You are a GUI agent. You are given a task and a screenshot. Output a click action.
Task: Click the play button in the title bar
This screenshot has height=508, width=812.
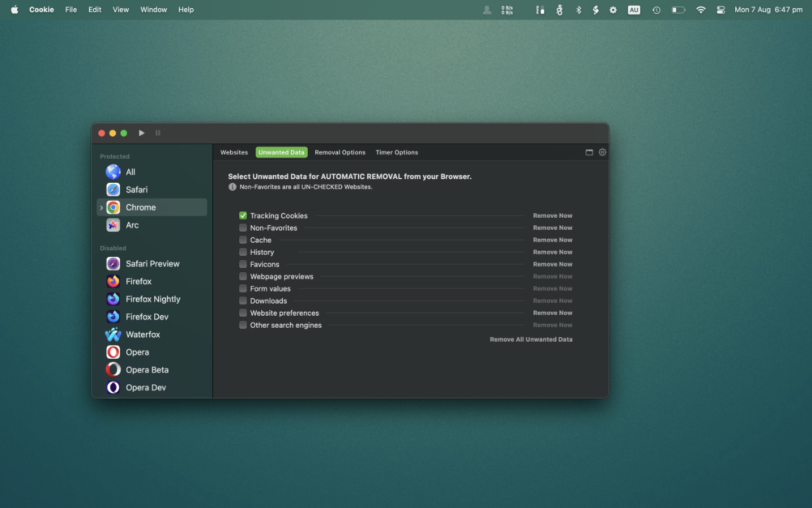point(141,133)
